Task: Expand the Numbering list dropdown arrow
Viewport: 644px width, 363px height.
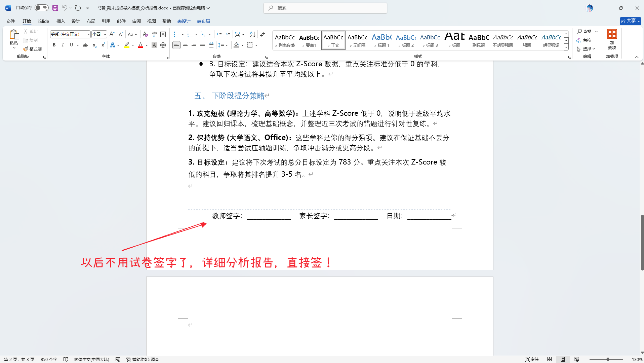Action: [x=196, y=34]
